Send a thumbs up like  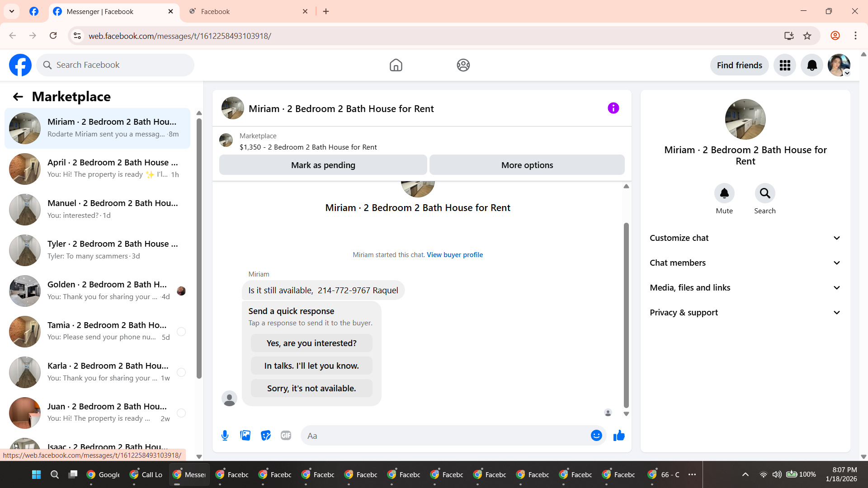point(619,436)
